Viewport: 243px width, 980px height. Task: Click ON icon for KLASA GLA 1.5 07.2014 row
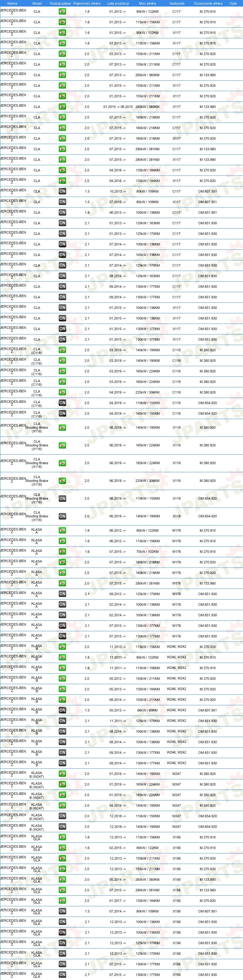62,911
